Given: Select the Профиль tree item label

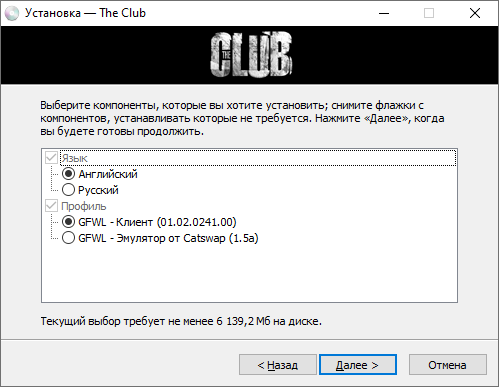Looking at the screenshot, I should pyautogui.click(x=84, y=206).
